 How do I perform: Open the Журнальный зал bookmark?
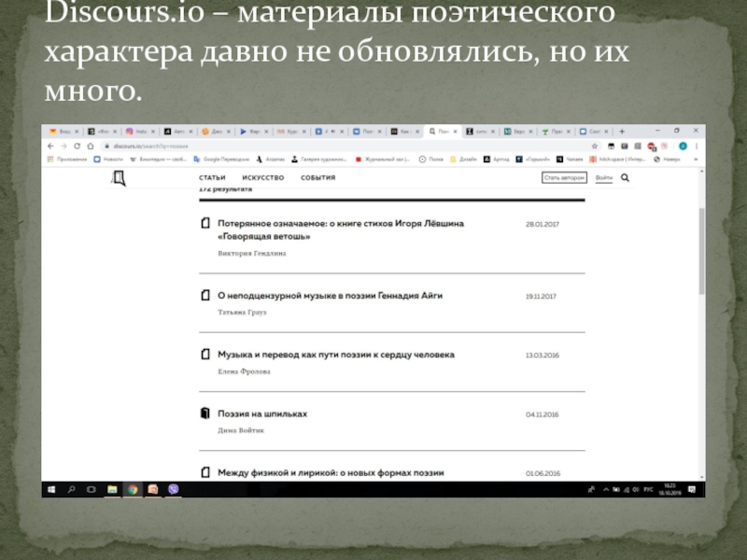click(x=383, y=159)
